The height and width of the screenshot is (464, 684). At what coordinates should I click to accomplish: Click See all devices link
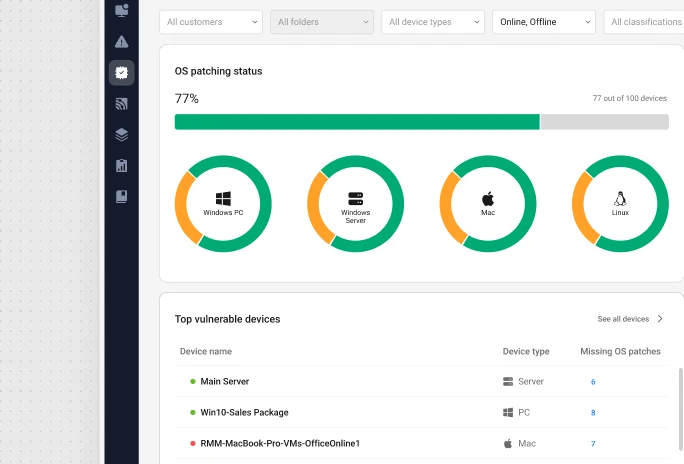pyautogui.click(x=623, y=319)
